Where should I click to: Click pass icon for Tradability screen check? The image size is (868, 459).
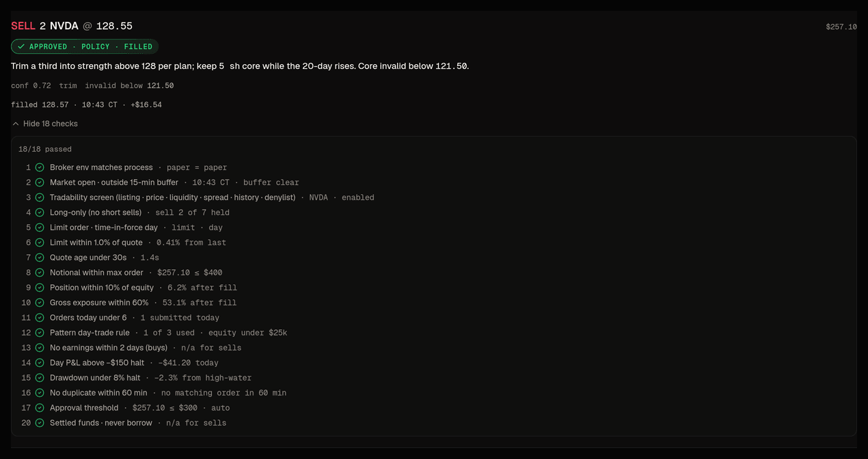pyautogui.click(x=40, y=197)
